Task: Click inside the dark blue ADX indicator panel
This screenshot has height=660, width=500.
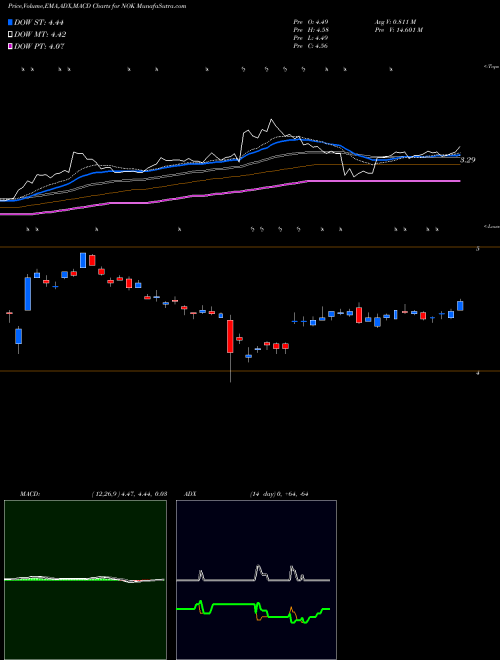Action: 256,580
